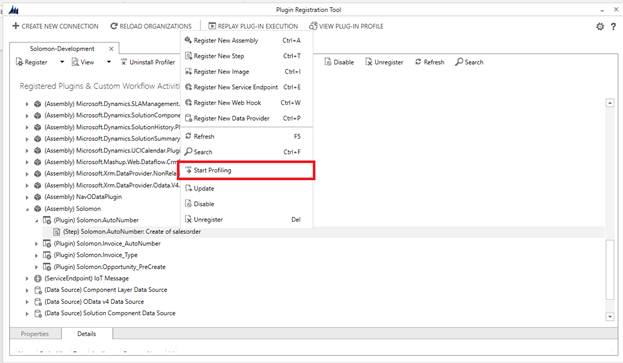This screenshot has height=363, width=623.
Task: Collapse the Solomon assembly node
Action: click(x=27, y=209)
